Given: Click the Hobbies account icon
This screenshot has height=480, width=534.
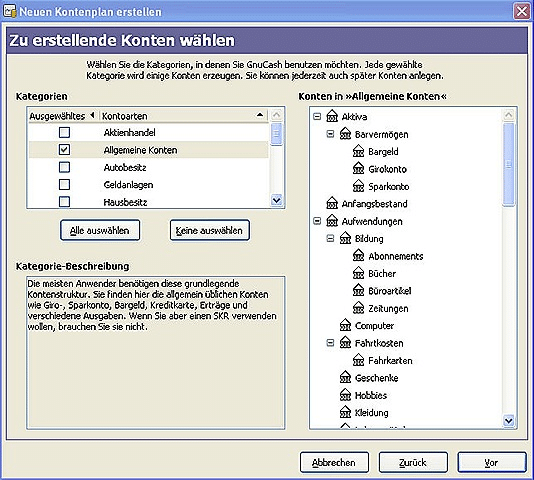Looking at the screenshot, I should click(345, 395).
